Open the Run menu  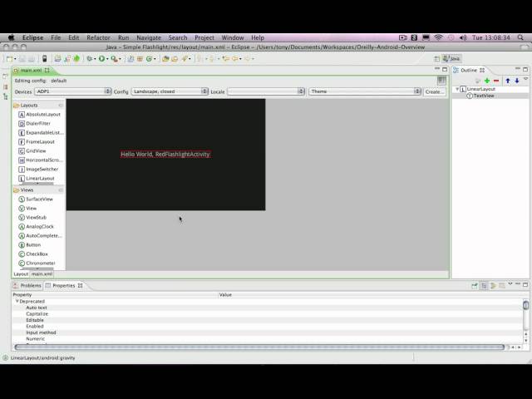click(x=124, y=37)
